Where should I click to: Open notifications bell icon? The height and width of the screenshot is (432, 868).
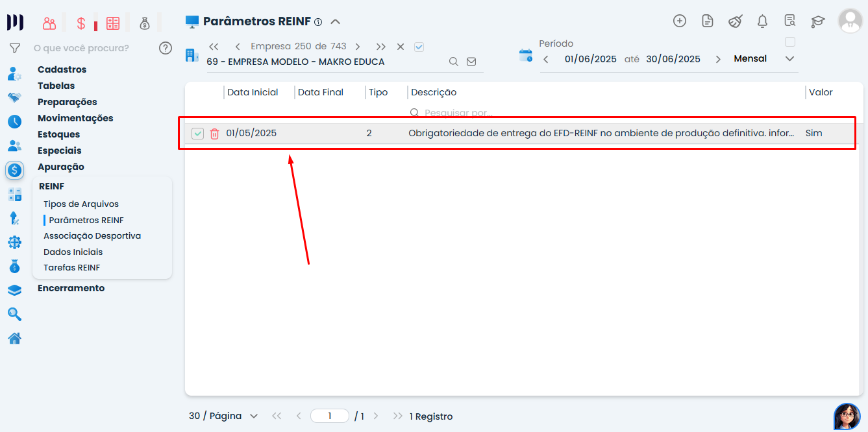pos(763,21)
